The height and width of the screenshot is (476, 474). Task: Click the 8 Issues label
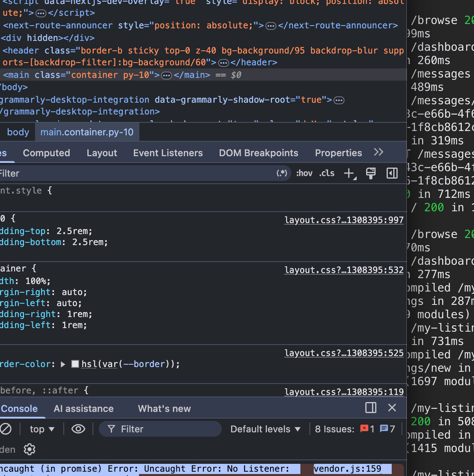point(335,429)
